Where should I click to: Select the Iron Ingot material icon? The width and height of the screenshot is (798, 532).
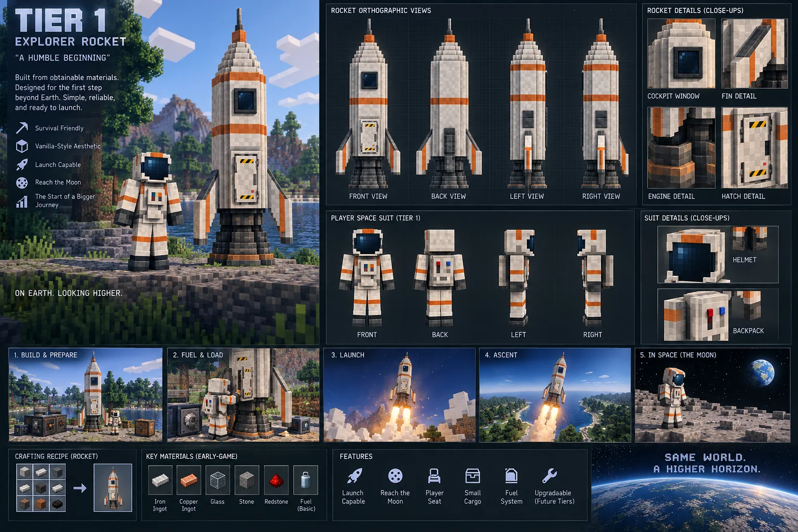(160, 480)
